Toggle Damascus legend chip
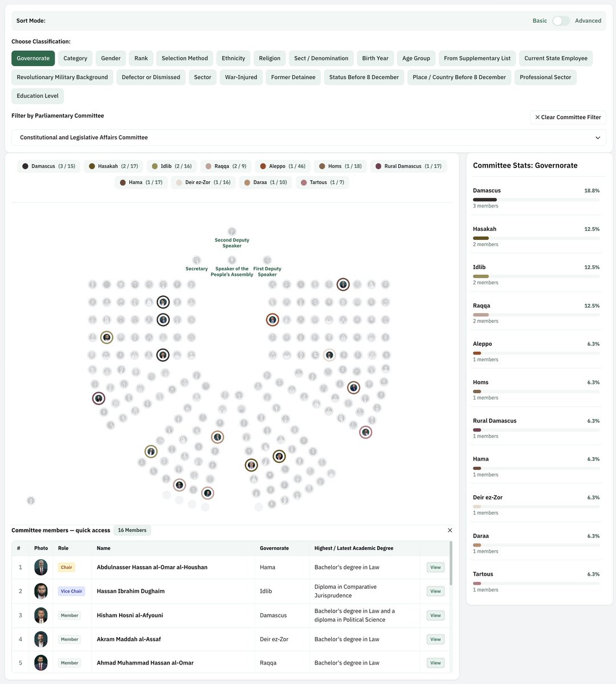This screenshot has width=616, height=684. tap(49, 166)
